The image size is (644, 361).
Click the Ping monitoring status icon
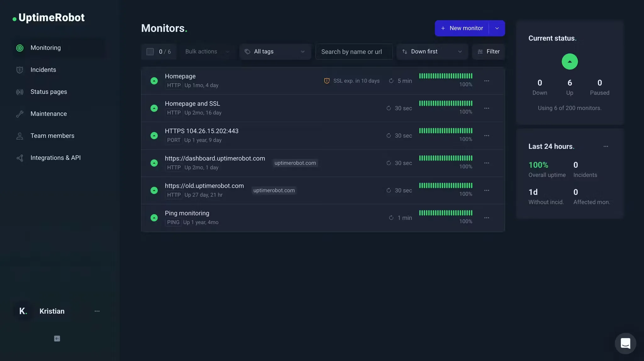(x=154, y=218)
